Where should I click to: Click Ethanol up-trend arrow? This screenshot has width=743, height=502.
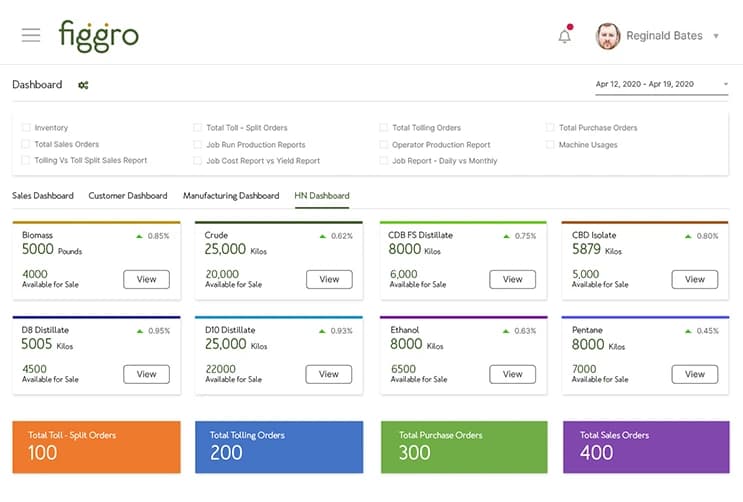click(506, 331)
